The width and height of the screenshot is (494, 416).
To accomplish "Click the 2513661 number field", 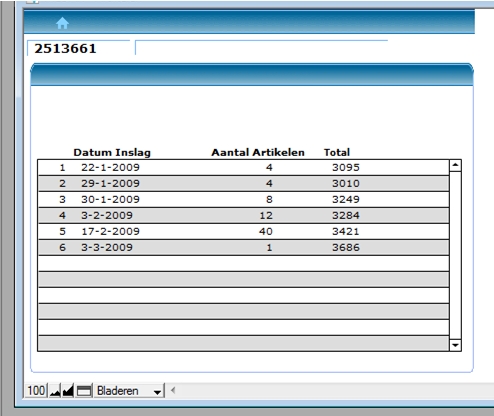I will pos(79,48).
